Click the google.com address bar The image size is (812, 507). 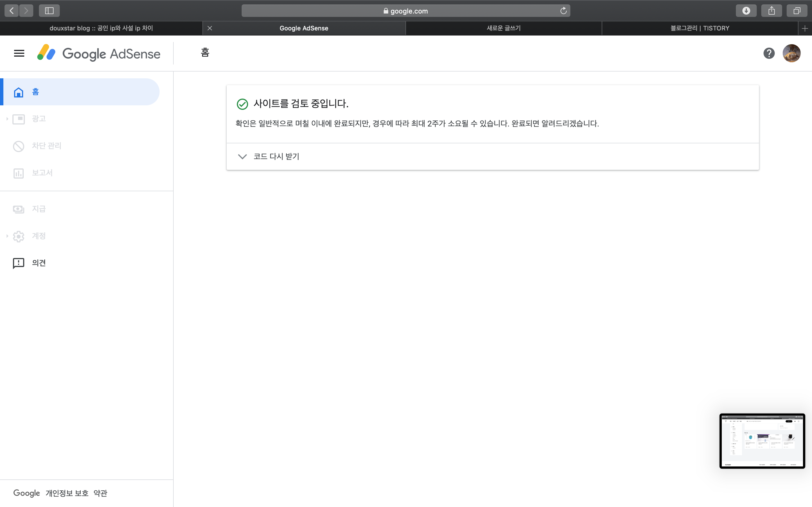(x=405, y=11)
